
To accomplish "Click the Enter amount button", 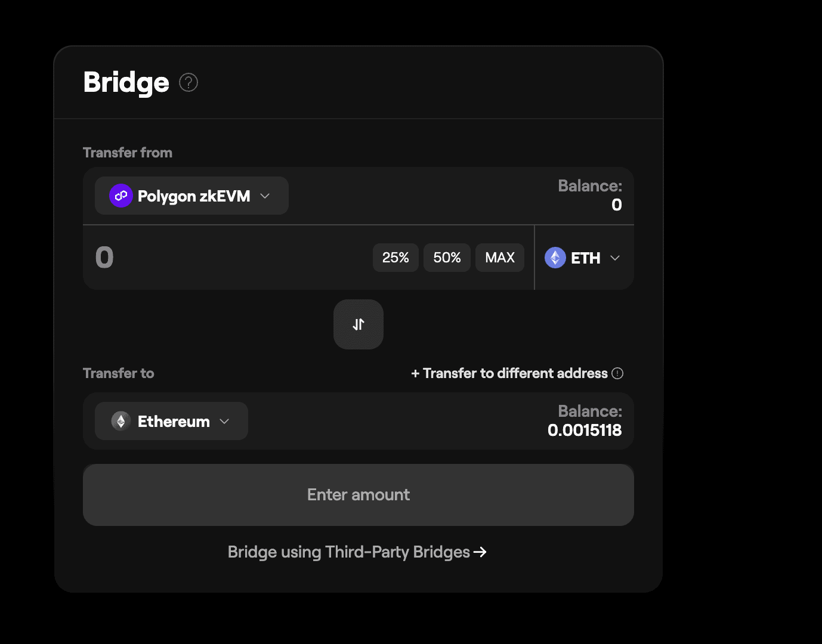I will point(359,495).
